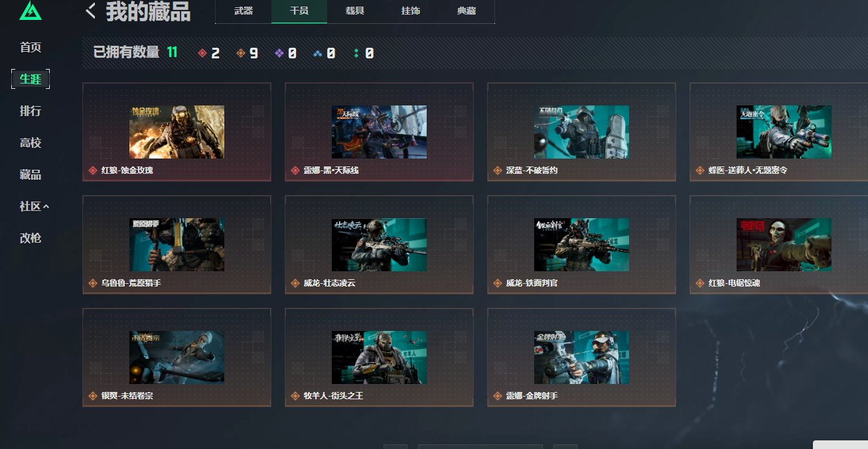The width and height of the screenshot is (868, 449).
Task: Open the 威龙 壮志凌云 skin thumbnail
Action: click(x=379, y=245)
